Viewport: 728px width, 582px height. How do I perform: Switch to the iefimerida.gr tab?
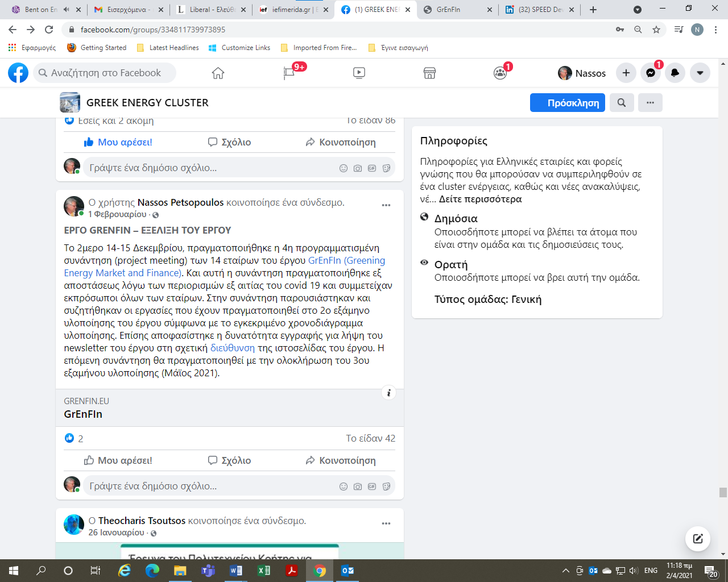[x=292, y=10]
